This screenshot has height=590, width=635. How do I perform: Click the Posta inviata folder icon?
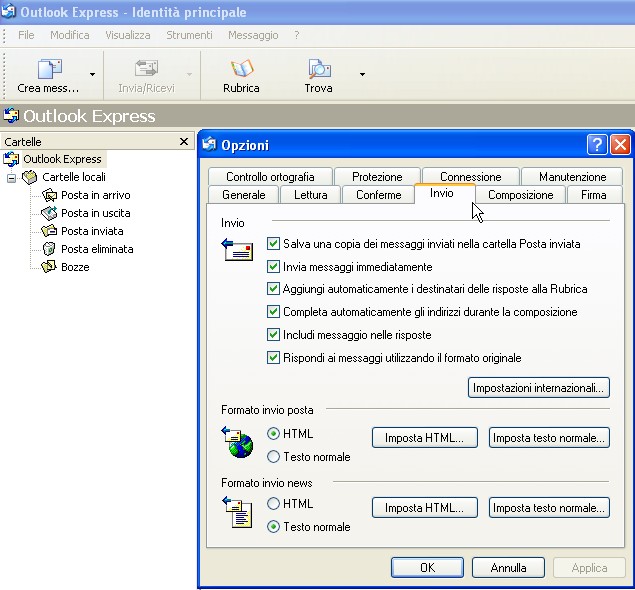click(x=49, y=231)
